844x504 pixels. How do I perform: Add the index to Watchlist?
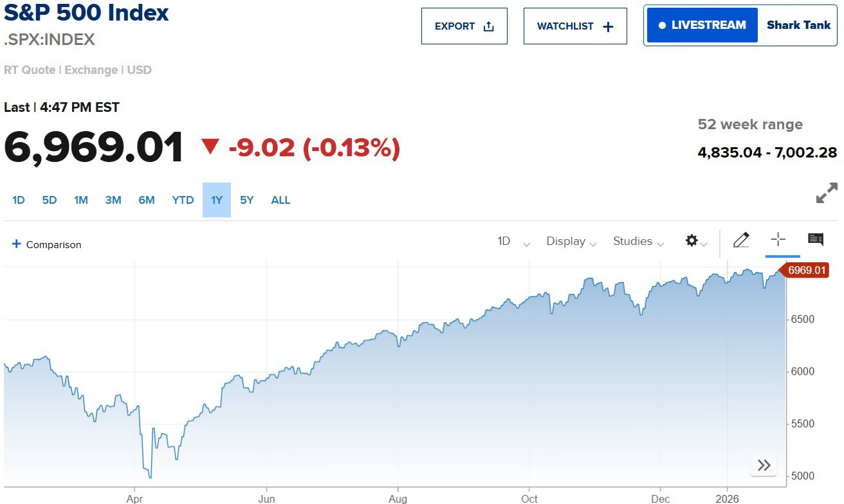click(x=574, y=26)
